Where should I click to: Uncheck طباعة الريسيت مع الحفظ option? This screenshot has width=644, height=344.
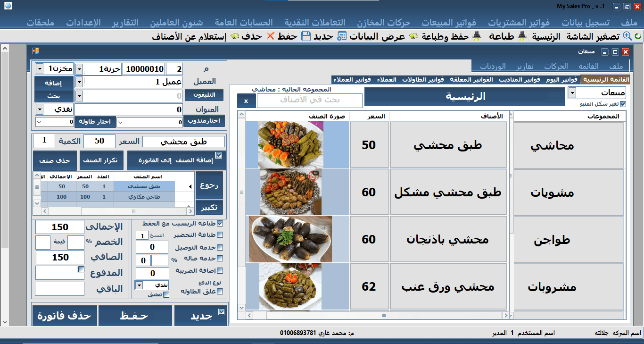point(220,223)
